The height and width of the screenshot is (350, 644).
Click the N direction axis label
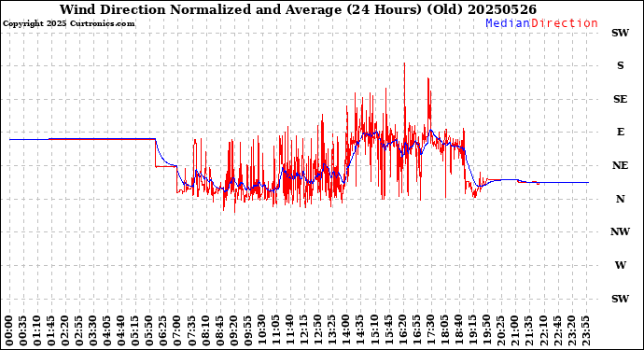(620, 199)
